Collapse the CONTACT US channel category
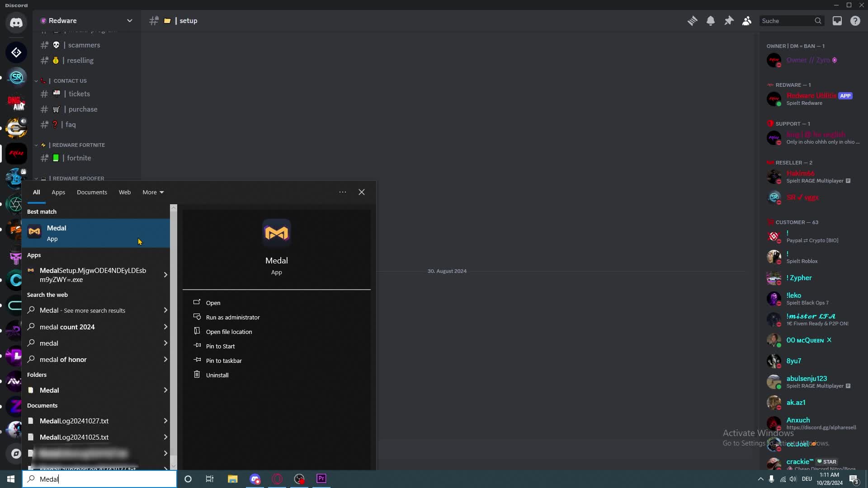 pyautogui.click(x=70, y=81)
